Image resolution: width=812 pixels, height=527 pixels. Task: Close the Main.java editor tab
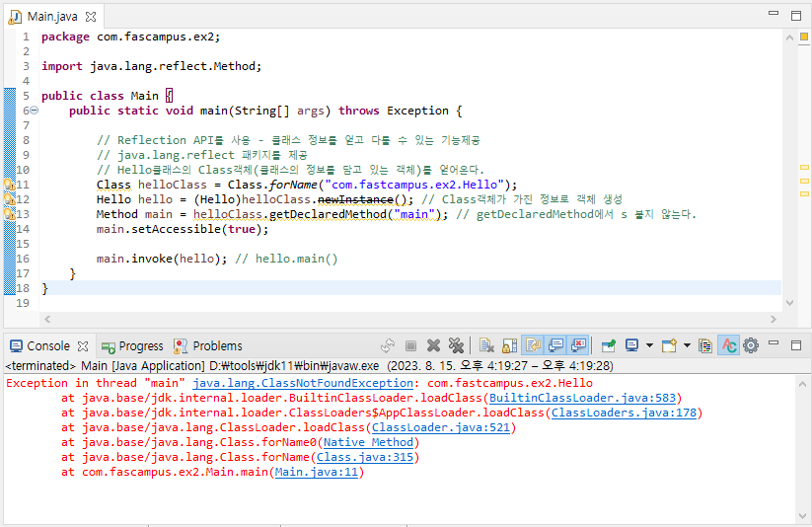91,17
